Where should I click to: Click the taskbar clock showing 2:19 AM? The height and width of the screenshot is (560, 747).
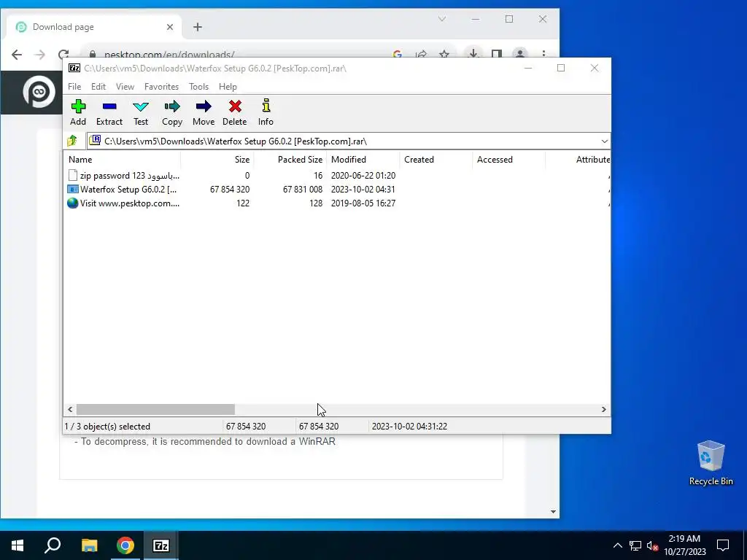click(684, 545)
